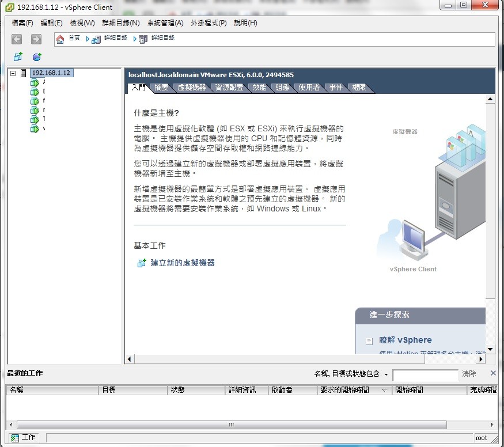Click the document icon beside 瞭解 vSphere

pos(369,341)
